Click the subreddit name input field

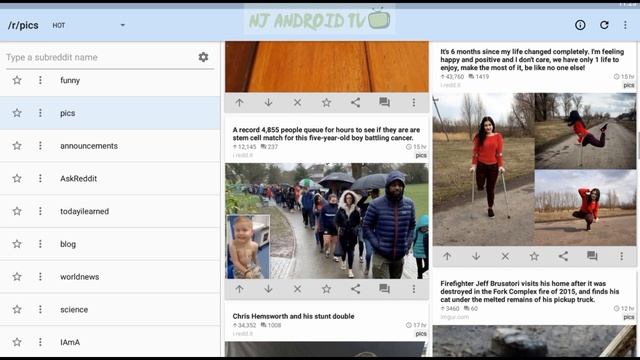click(100, 58)
